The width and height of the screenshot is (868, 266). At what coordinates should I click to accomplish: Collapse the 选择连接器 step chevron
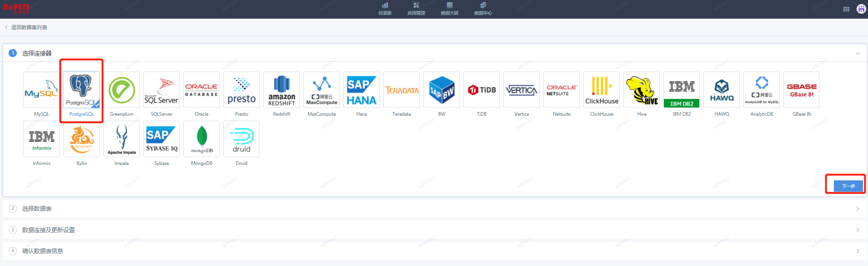[858, 53]
